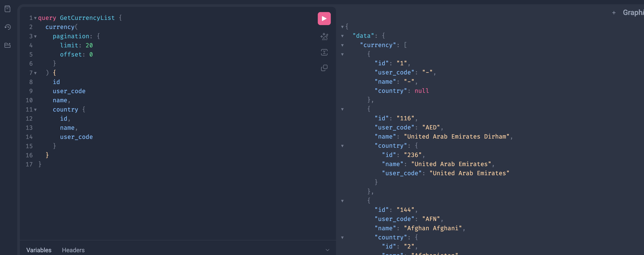The width and height of the screenshot is (644, 255).
Task: Click the GraphiQL logo link
Action: [633, 13]
